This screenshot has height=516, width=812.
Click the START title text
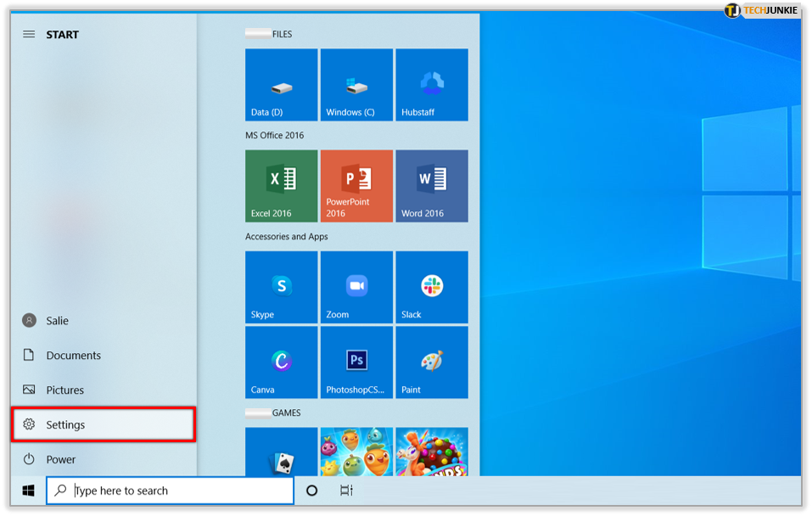(x=62, y=35)
